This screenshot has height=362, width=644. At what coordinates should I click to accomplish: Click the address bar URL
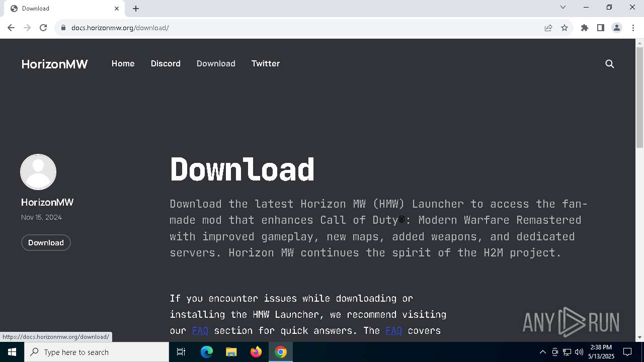[x=120, y=28]
